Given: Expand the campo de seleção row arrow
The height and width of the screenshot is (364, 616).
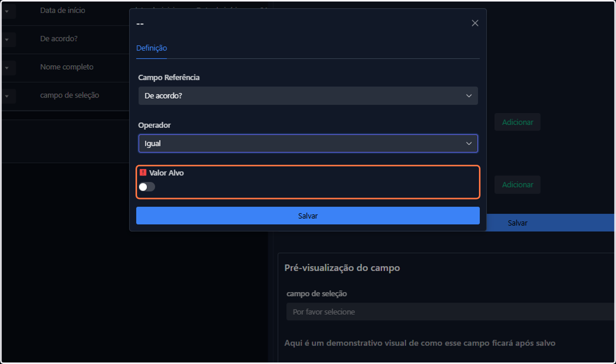Looking at the screenshot, I should click(8, 96).
